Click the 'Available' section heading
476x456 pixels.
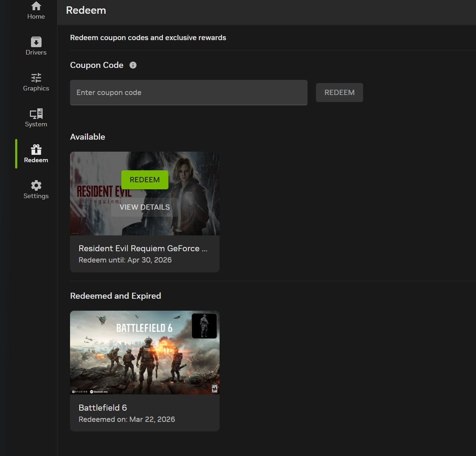tap(88, 137)
